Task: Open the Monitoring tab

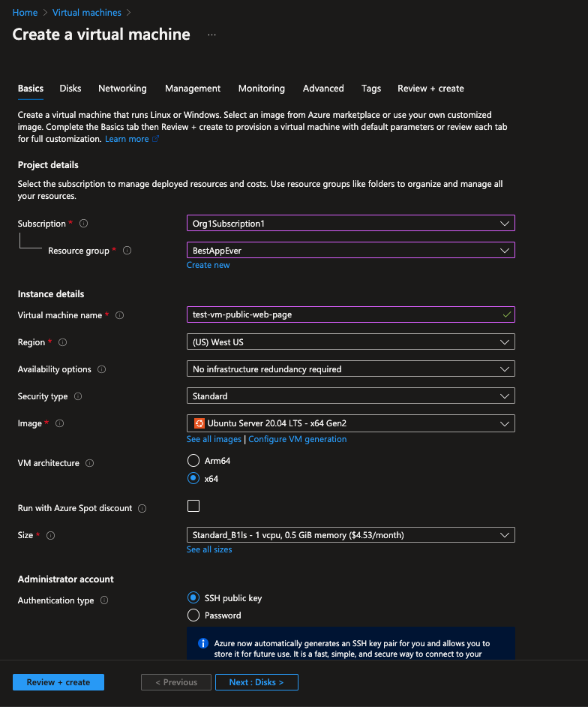Action: (x=262, y=89)
